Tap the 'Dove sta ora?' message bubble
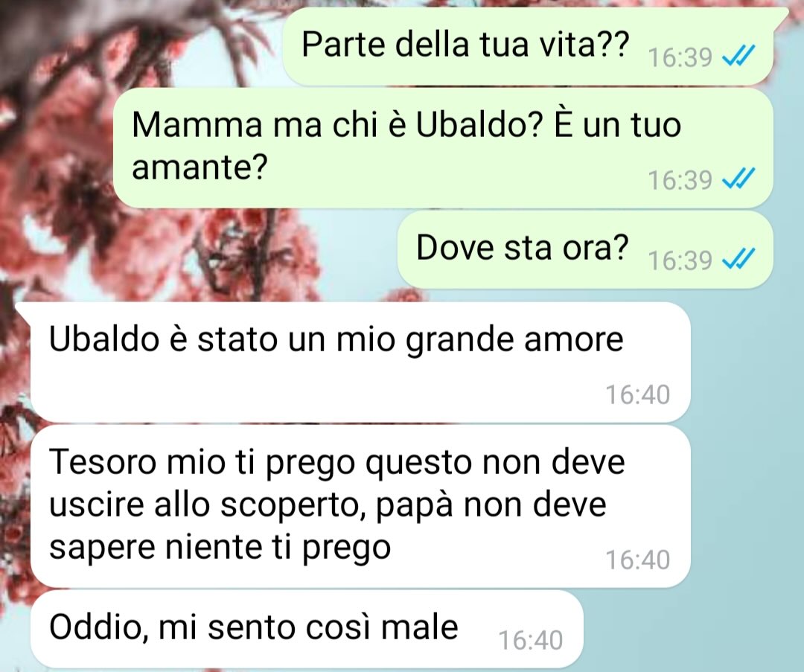 pyautogui.click(x=586, y=249)
